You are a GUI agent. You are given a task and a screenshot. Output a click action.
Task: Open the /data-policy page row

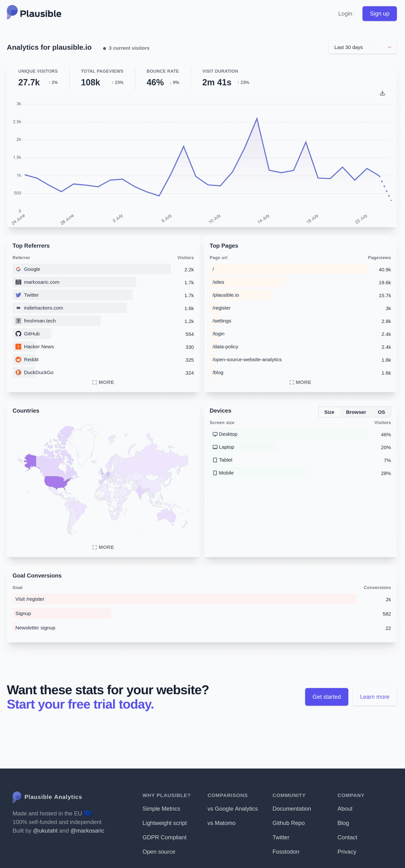click(x=300, y=346)
